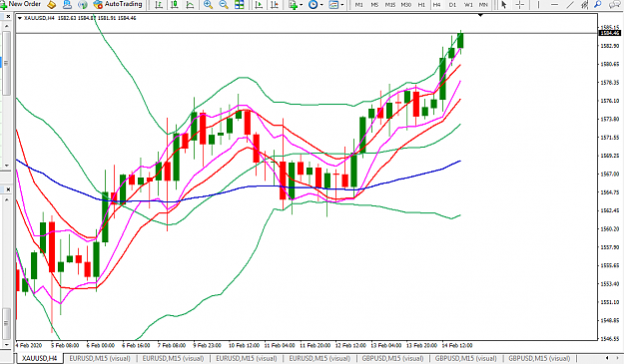Click lower left panel scrollbar thumb
The width and height of the screenshot is (624, 364).
pyautogui.click(x=7, y=323)
